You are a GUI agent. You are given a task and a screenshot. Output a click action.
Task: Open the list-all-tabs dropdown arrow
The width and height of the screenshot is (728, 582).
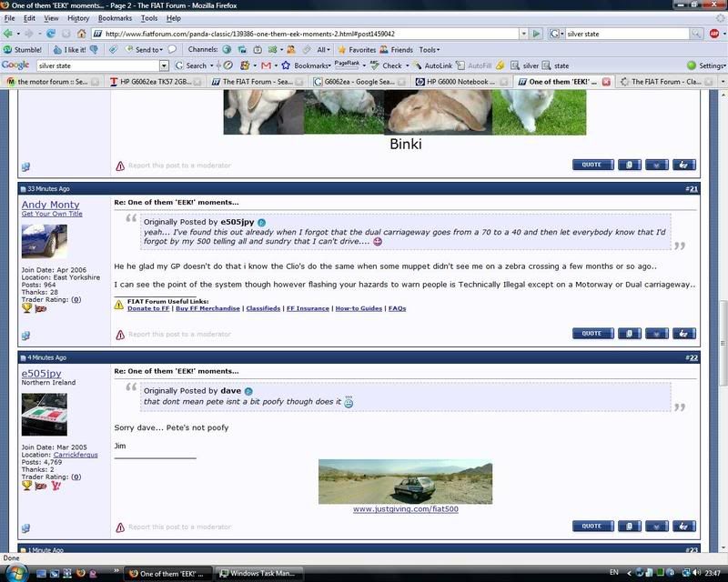click(723, 82)
